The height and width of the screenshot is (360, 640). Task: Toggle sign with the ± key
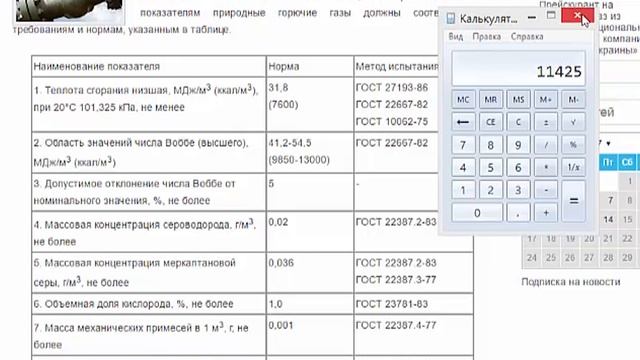tap(546, 122)
